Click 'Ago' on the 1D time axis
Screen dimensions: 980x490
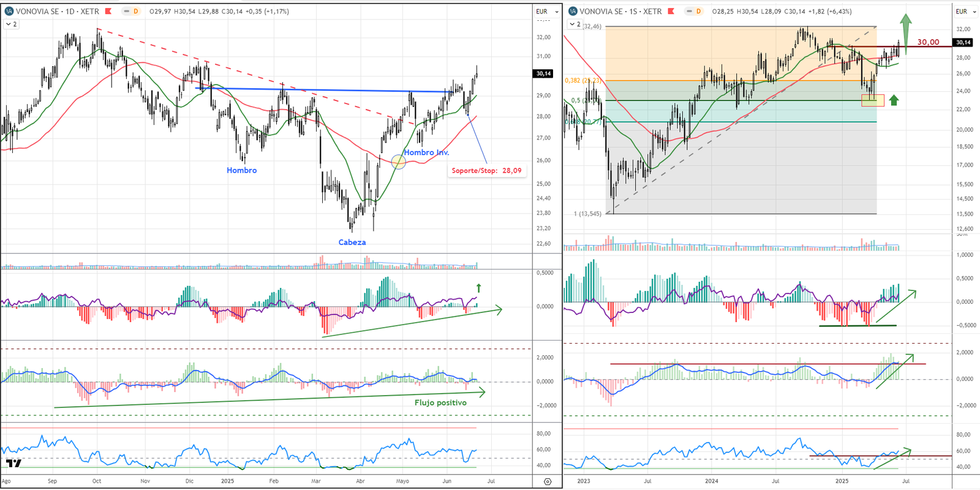(6, 481)
